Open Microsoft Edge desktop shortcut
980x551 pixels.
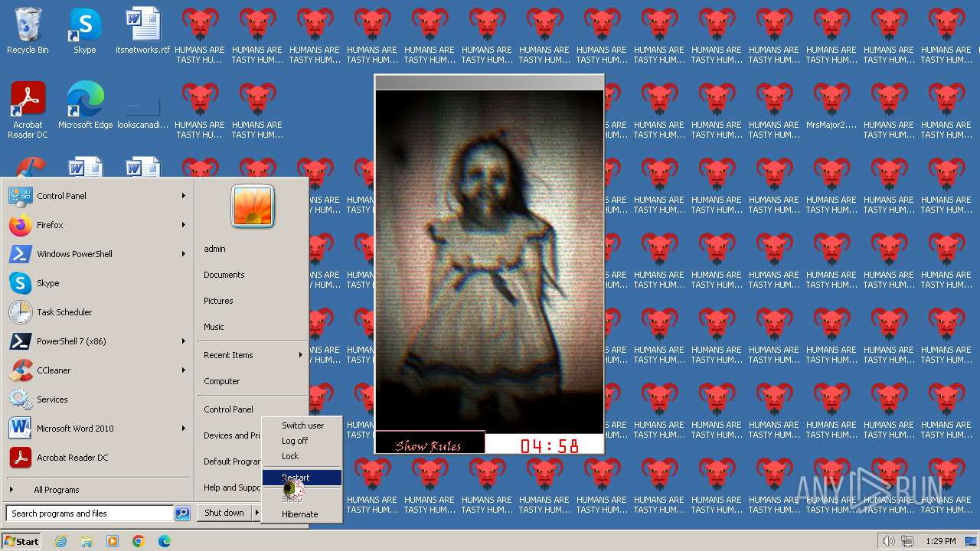pos(85,106)
